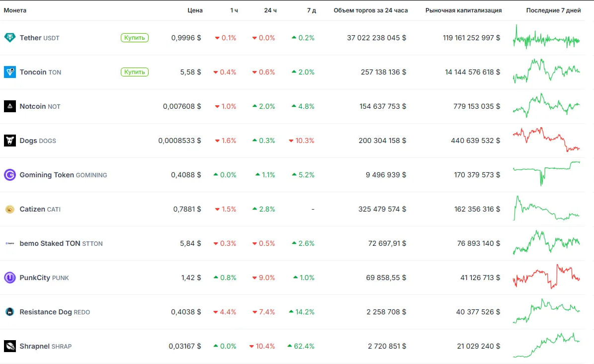The width and height of the screenshot is (594, 364).
Task: Open the Tether USDT coin link
Action: click(39, 38)
